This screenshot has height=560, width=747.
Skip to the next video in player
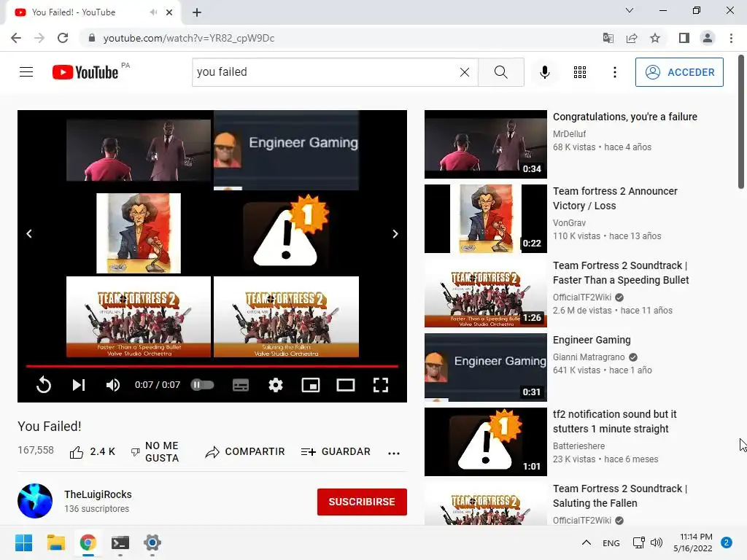(x=79, y=384)
